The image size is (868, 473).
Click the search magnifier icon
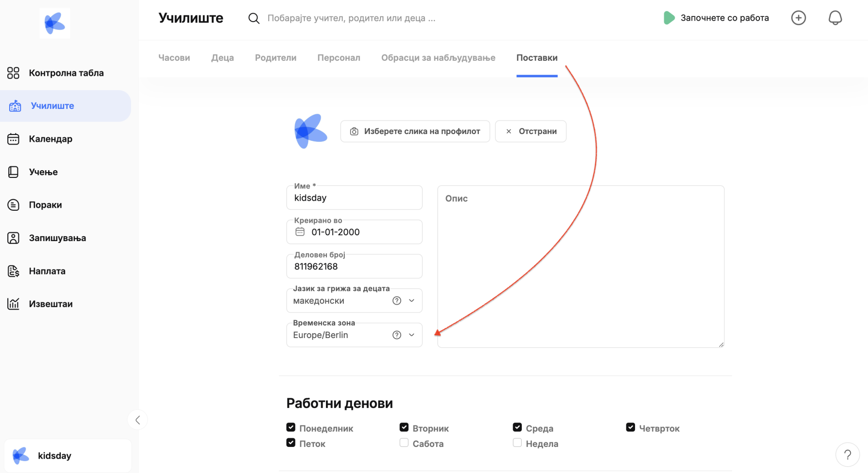point(254,18)
